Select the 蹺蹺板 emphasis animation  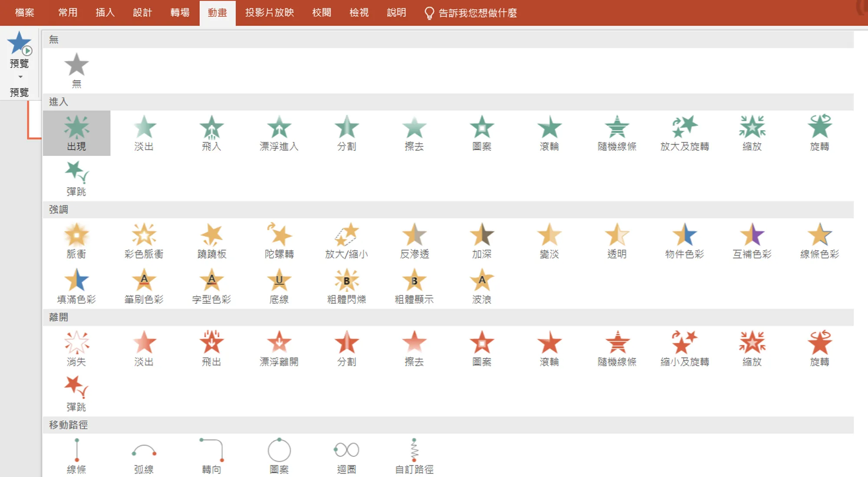[211, 241]
